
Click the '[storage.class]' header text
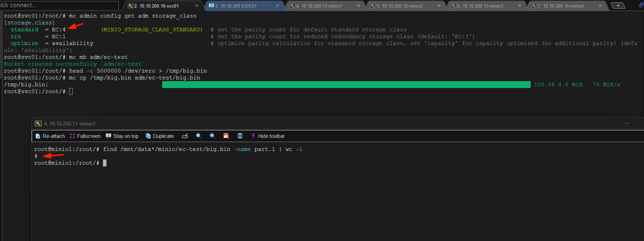coord(29,23)
